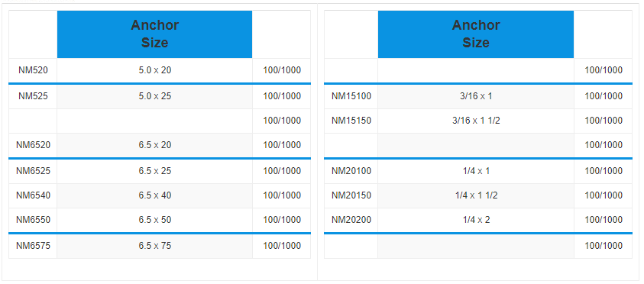Click the NM6550 code cell
Viewport: 644px width, 284px height.
coord(34,220)
